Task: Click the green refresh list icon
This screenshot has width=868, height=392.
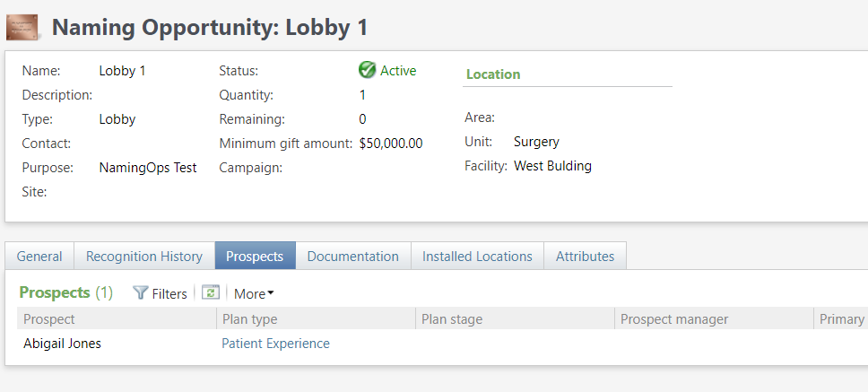Action: (x=211, y=293)
